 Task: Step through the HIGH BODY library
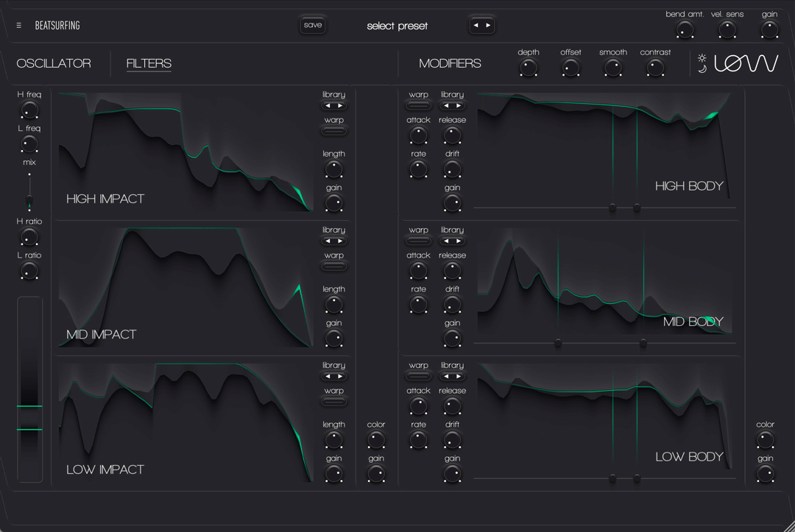(x=452, y=105)
